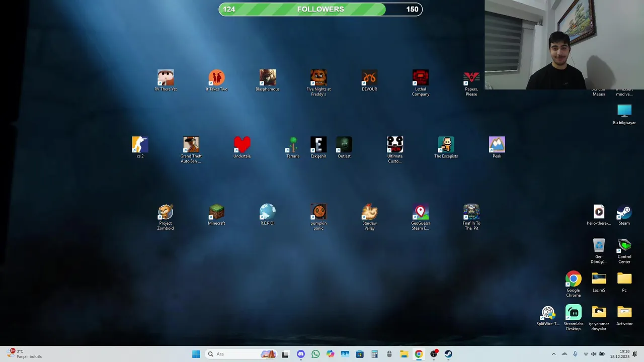Open the Pc folder on desktop

[624, 282]
